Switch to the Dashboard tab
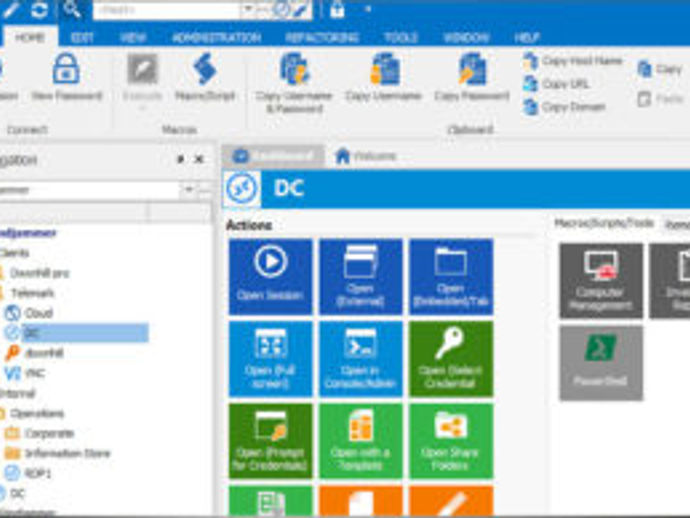 coord(273,156)
